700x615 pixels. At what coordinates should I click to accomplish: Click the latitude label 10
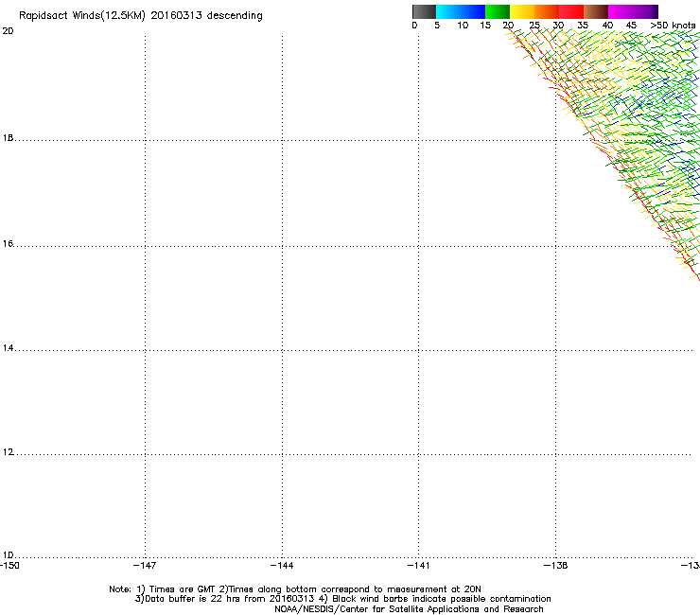[8, 555]
